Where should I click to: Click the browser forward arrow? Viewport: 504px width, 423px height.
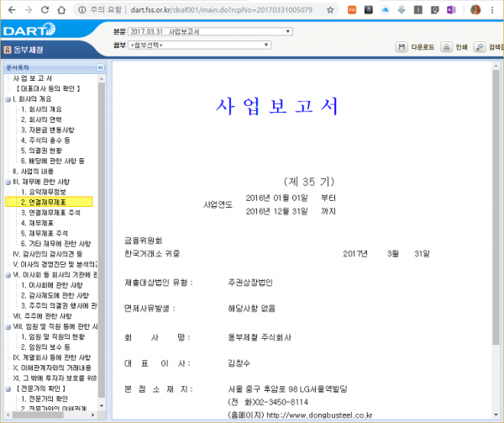(29, 10)
